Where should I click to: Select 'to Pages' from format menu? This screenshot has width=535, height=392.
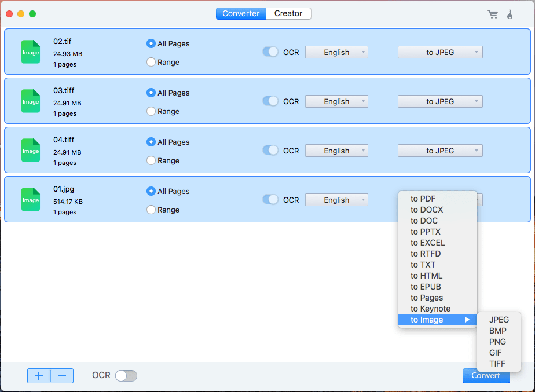437,298
